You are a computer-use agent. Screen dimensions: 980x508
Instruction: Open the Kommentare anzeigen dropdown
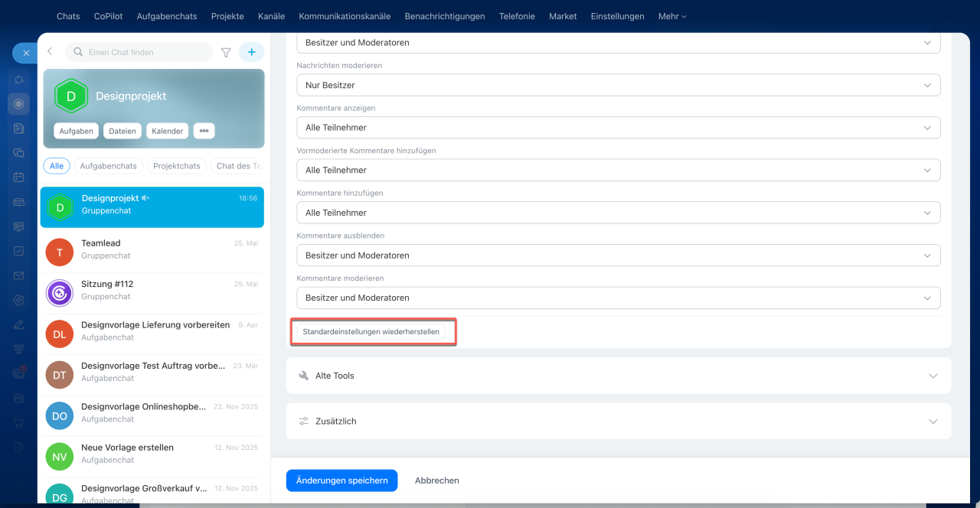[x=619, y=128]
